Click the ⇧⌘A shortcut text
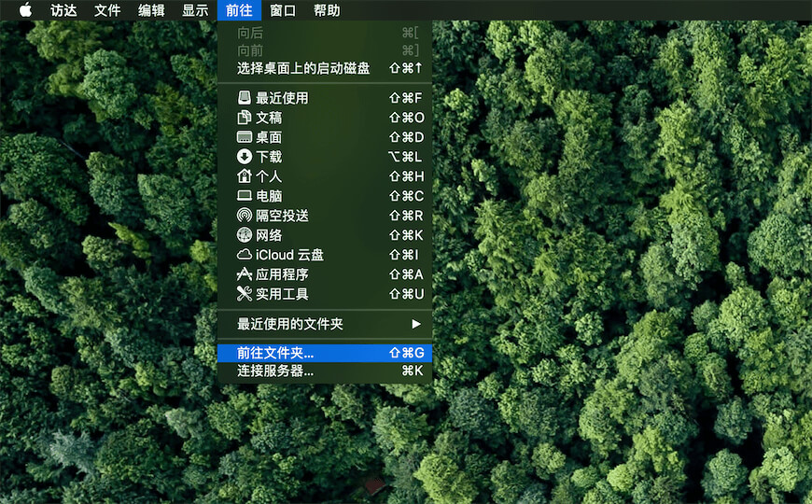Screen dimensions: 812x504 (407, 274)
